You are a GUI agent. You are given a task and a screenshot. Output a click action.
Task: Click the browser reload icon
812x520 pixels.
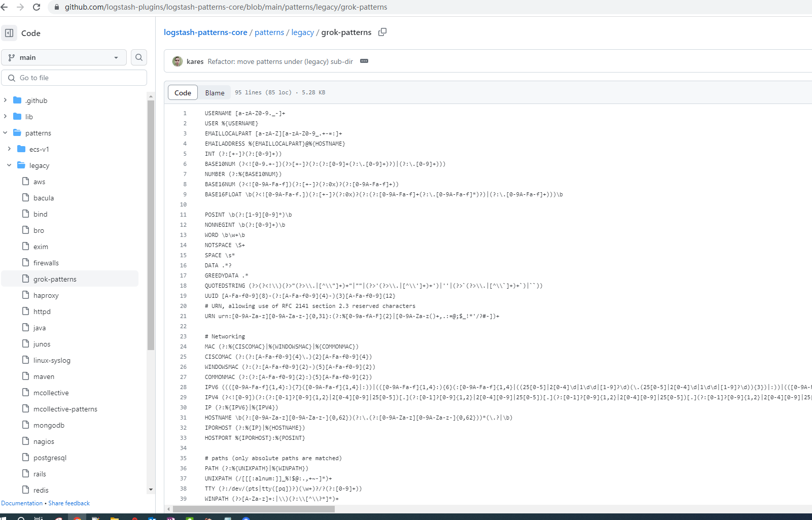coord(37,7)
